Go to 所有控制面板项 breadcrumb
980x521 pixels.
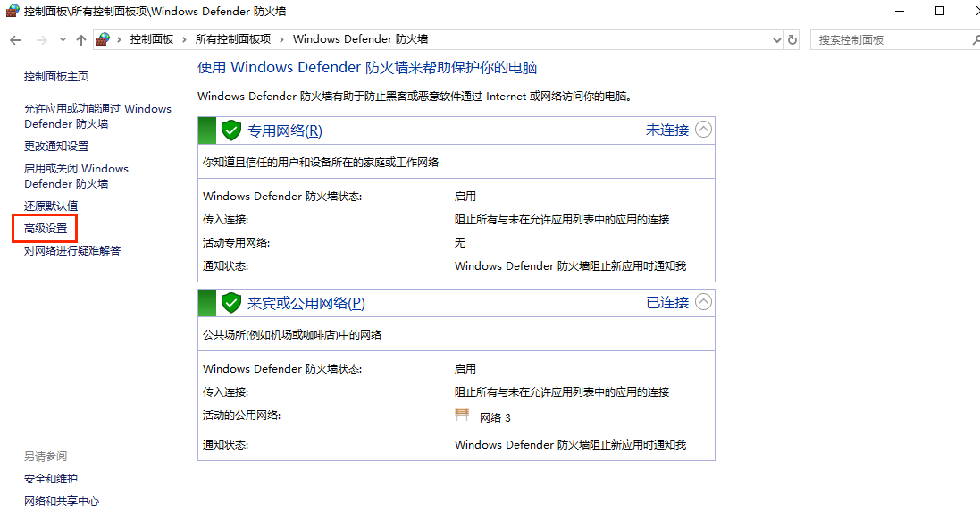(x=232, y=39)
